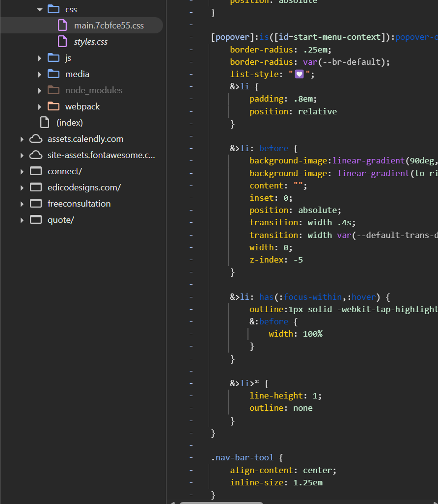Open the media folder label
438x504 pixels.
[77, 74]
